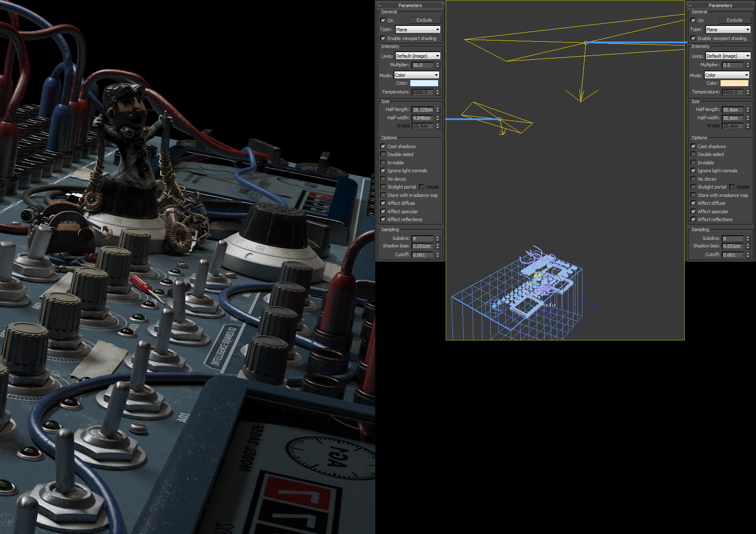Open the peach Color swatch
This screenshot has width=756, height=534.
[x=734, y=83]
